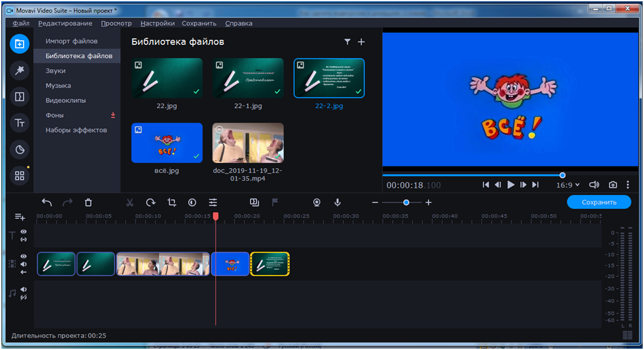Select the всё.jpg library thumbnail
644x350 pixels.
[167, 143]
